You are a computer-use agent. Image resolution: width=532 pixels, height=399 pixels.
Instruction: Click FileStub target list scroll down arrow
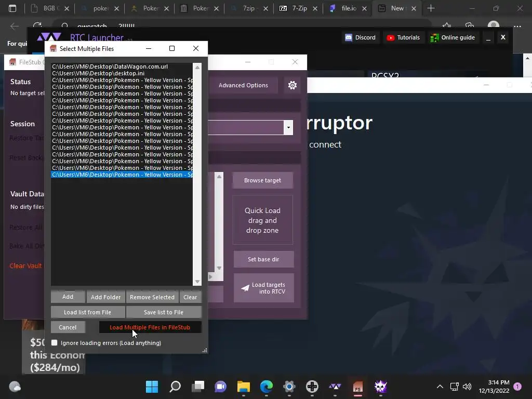[219, 268]
